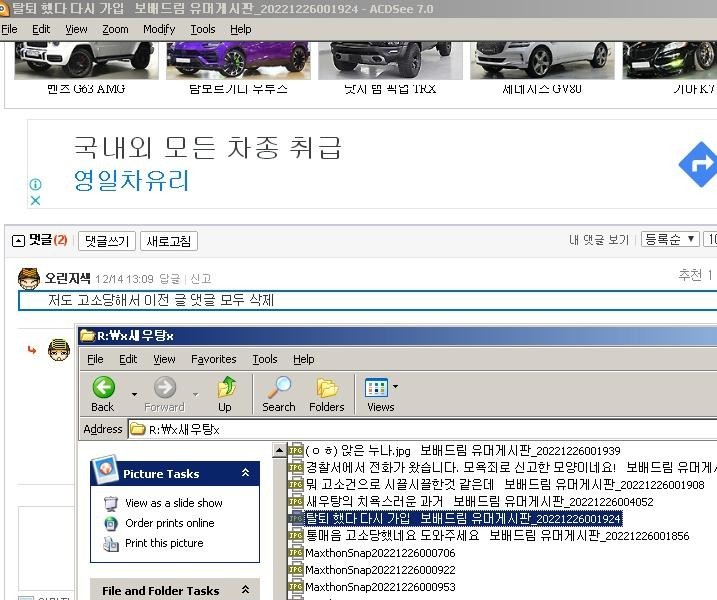Image resolution: width=717 pixels, height=600 pixels.
Task: Collapse the comments section toggle box
Action: (18, 241)
